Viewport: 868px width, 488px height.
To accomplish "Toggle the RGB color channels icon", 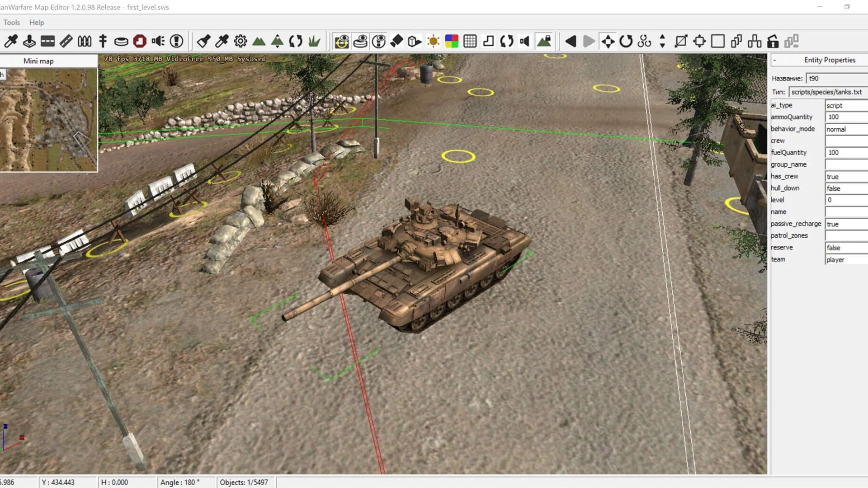I will click(x=452, y=41).
